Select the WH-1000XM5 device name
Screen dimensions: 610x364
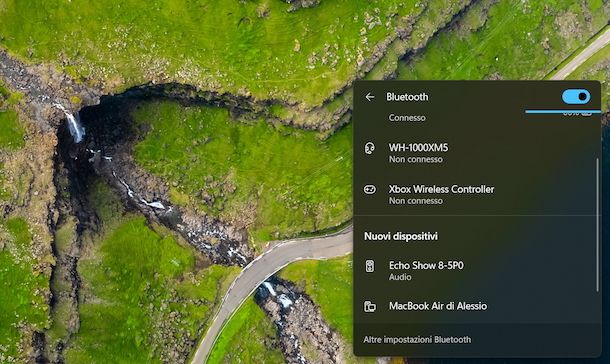click(x=418, y=147)
